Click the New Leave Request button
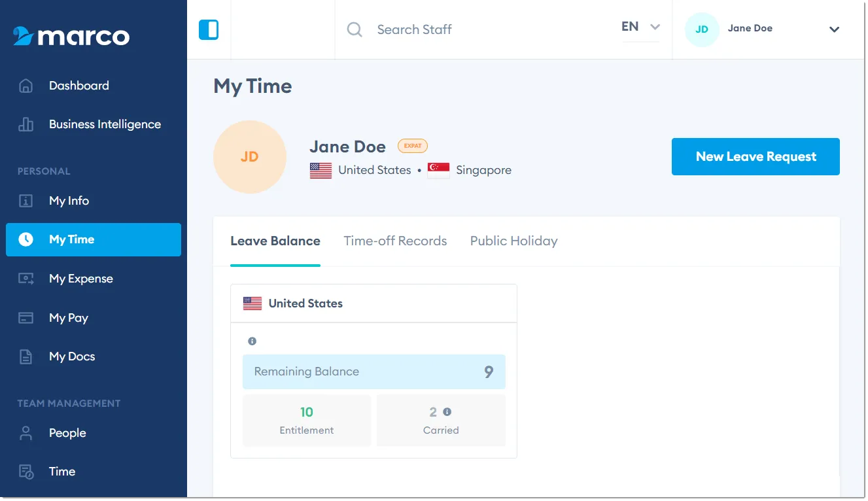 [x=755, y=156]
